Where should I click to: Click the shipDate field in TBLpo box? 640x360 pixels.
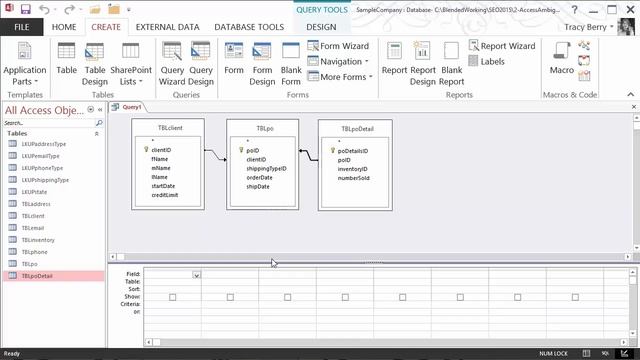tap(258, 187)
